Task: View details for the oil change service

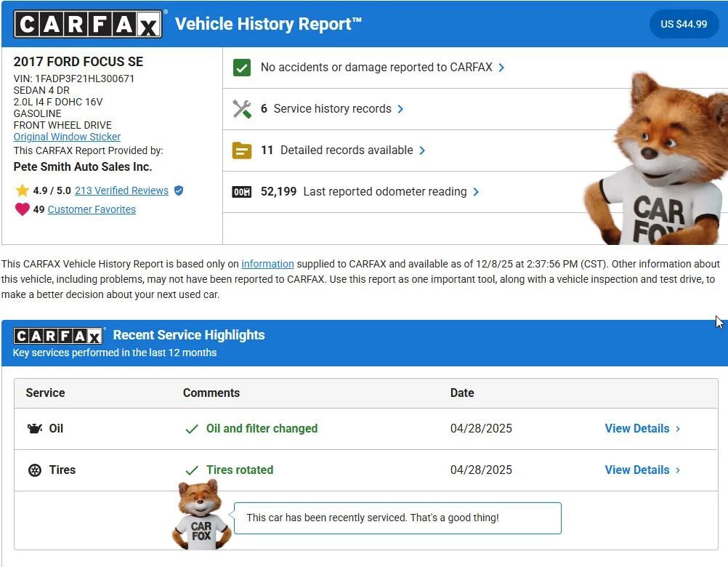Action: pyautogui.click(x=637, y=428)
